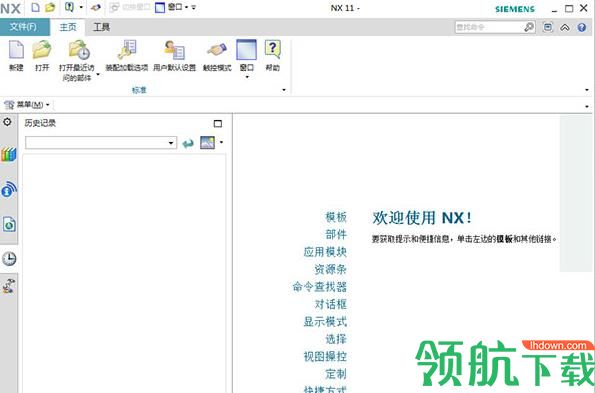The width and height of the screenshot is (595, 393).
Task: Open the Command Finder (命令查找器) link
Action: click(320, 287)
